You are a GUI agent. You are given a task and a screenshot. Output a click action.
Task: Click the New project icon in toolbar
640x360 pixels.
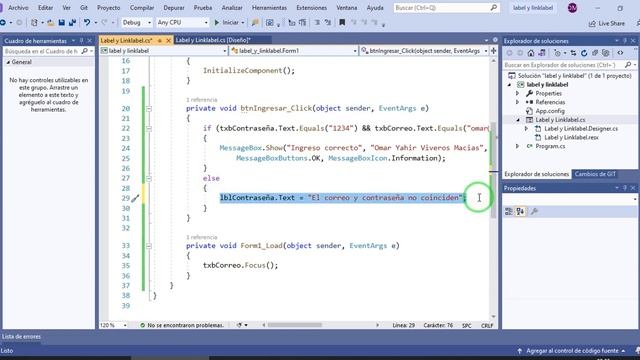pos(34,22)
